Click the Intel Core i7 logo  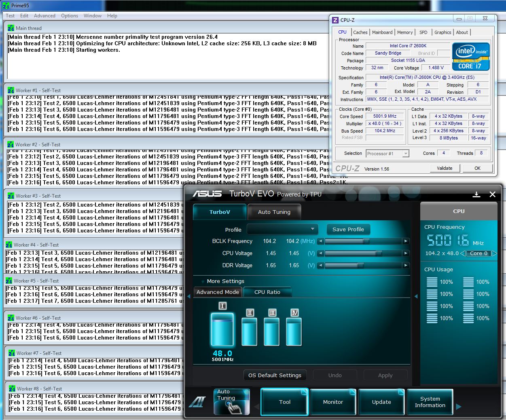471,57
